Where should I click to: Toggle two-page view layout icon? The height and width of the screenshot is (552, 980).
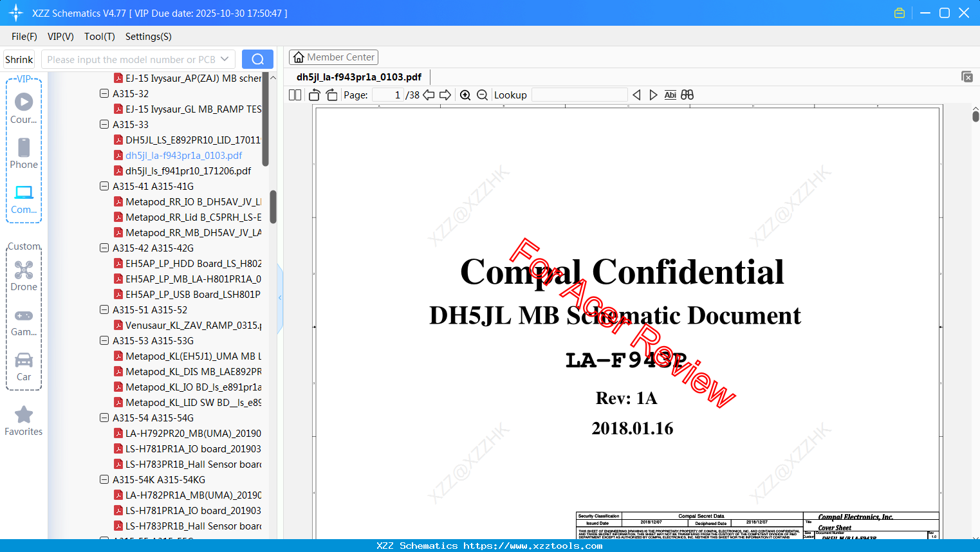[295, 95]
